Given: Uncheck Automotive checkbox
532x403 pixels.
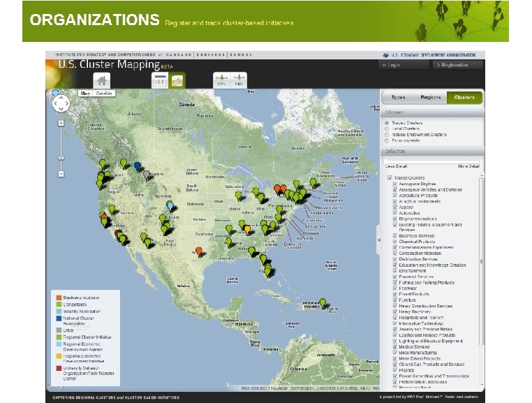Looking at the screenshot, I should coord(395,213).
